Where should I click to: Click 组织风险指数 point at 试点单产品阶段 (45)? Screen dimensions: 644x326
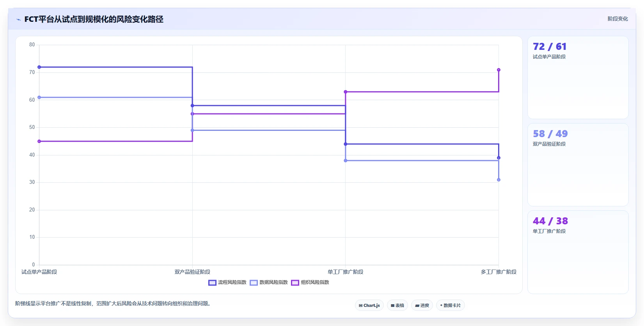coord(39,141)
